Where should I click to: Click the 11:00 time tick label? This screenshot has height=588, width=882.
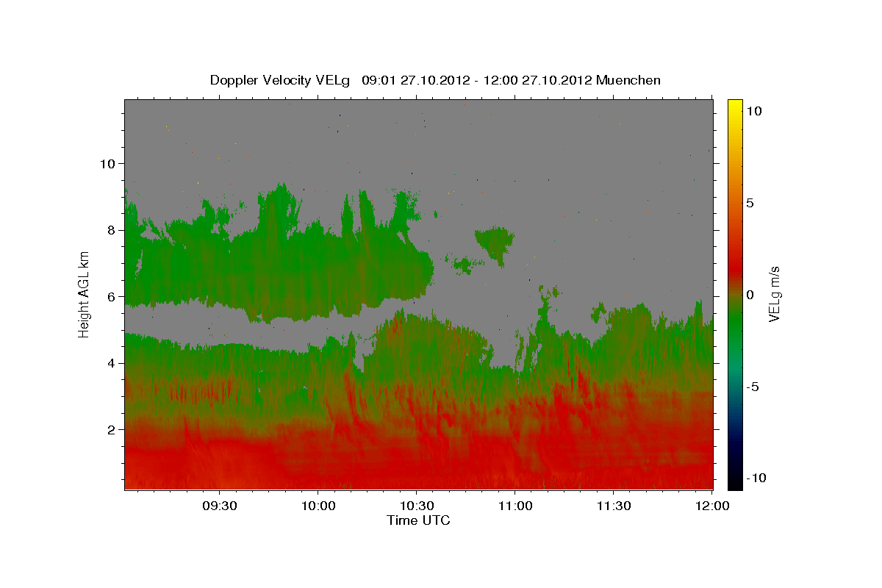514,506
